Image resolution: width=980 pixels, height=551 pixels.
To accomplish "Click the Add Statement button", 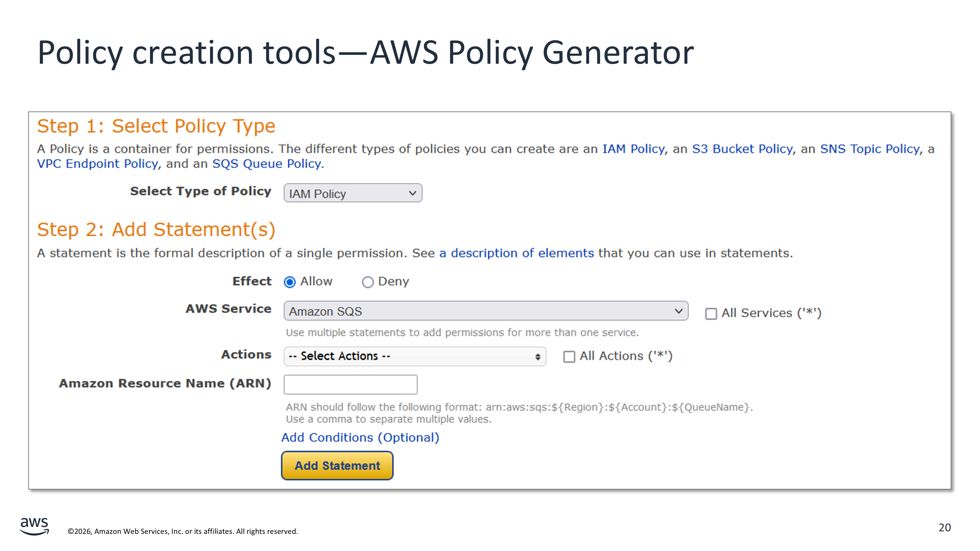I will click(x=337, y=466).
